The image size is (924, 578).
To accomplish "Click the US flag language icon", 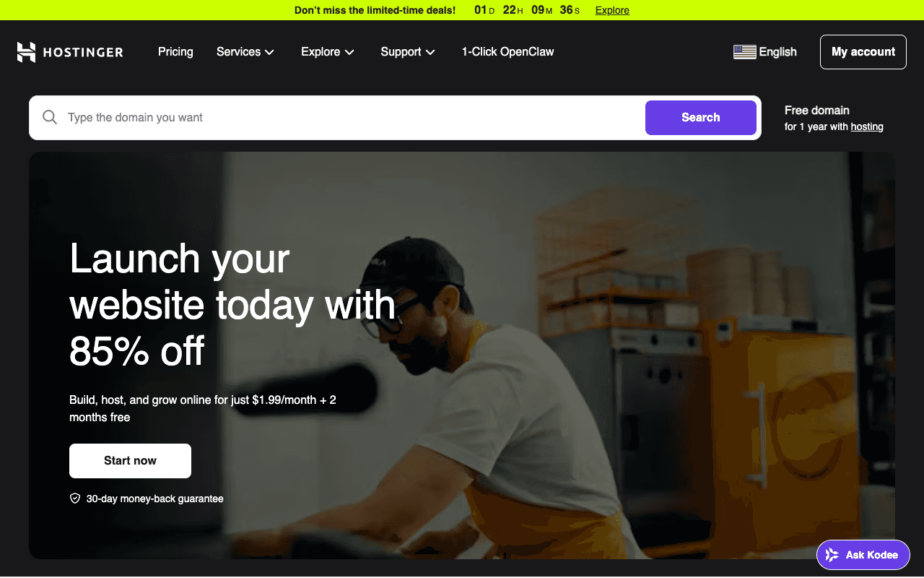I will pyautogui.click(x=744, y=52).
